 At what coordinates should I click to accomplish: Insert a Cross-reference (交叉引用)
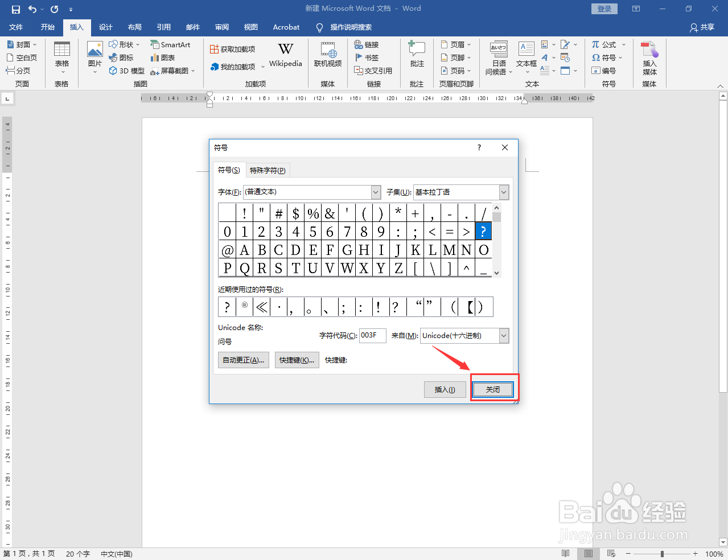[x=373, y=71]
